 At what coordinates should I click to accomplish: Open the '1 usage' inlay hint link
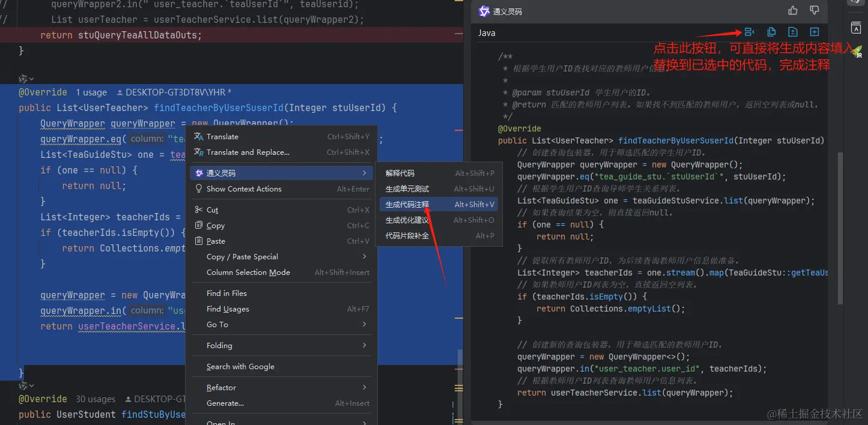91,92
